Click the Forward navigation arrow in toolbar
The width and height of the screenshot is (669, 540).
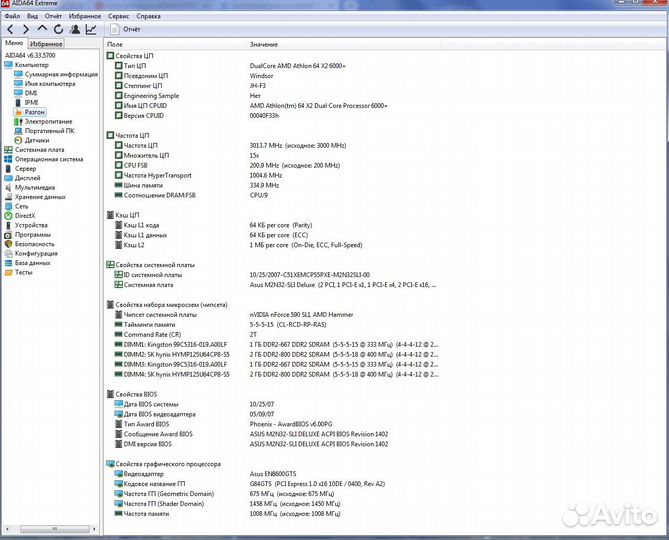pos(25,30)
